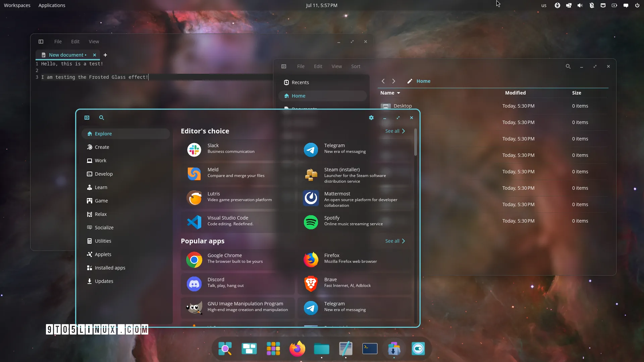Open the settings gear in the app store
644x362 pixels.
point(371,118)
